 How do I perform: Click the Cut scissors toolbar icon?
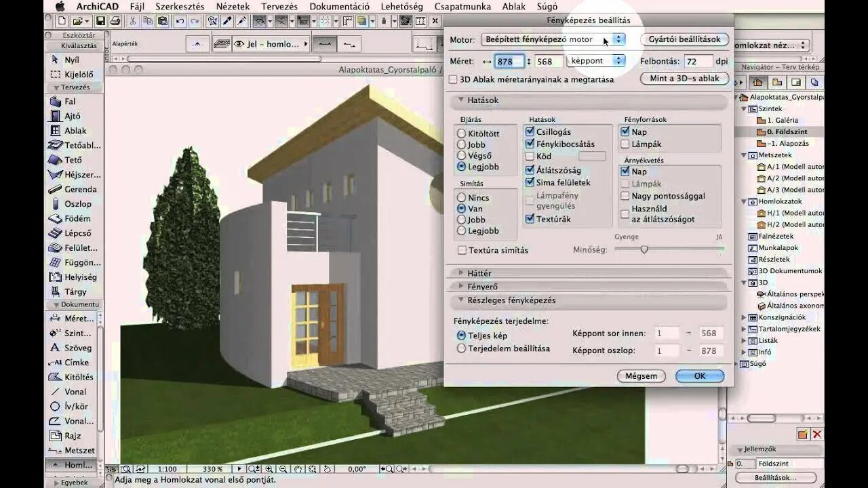(133, 22)
